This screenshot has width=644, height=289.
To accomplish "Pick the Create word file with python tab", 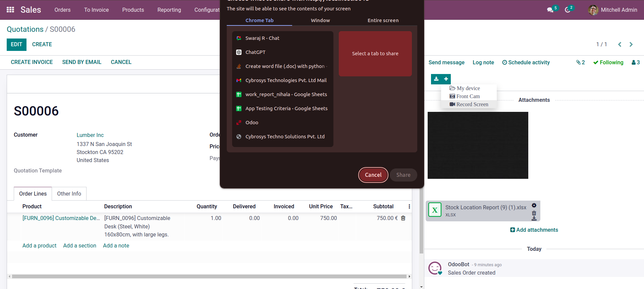I will pyautogui.click(x=283, y=66).
